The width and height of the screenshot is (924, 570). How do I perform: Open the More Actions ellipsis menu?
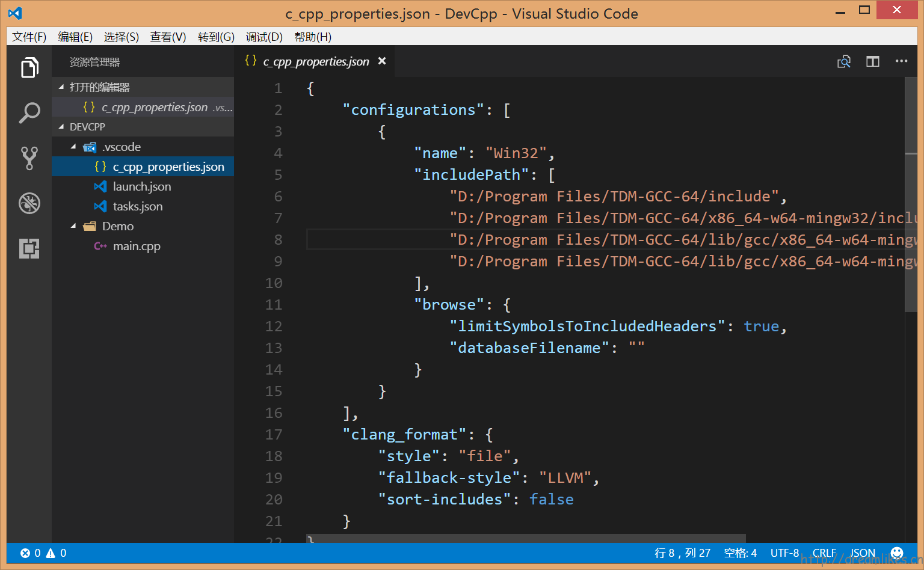point(901,61)
